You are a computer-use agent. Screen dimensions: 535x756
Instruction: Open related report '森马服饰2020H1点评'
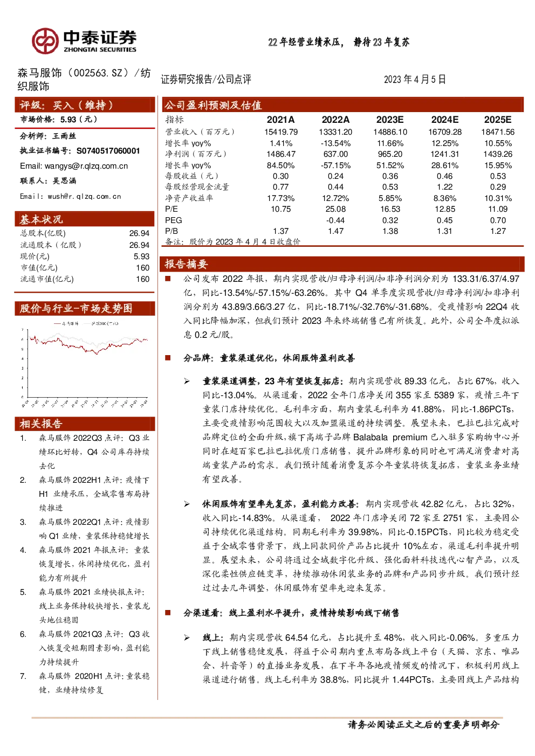click(x=94, y=683)
